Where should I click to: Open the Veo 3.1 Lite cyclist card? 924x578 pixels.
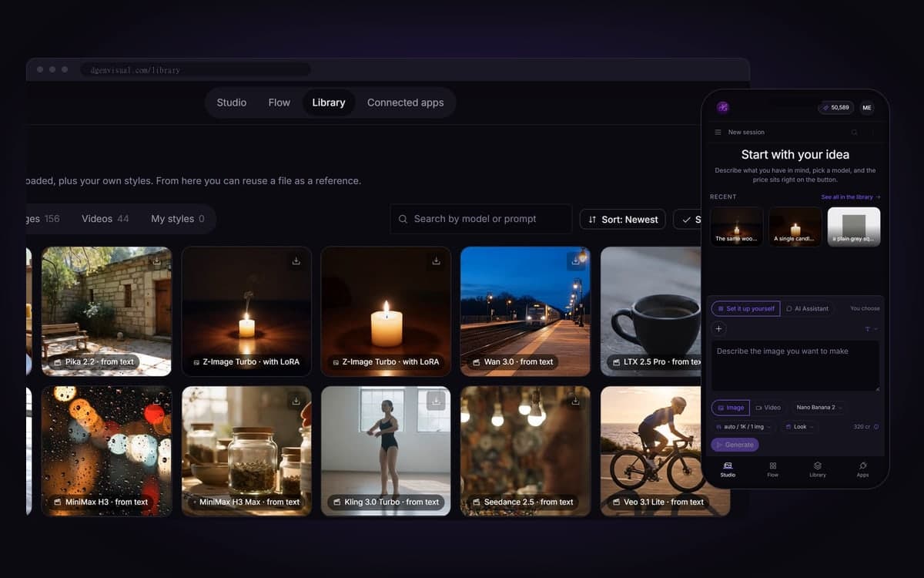[665, 451]
